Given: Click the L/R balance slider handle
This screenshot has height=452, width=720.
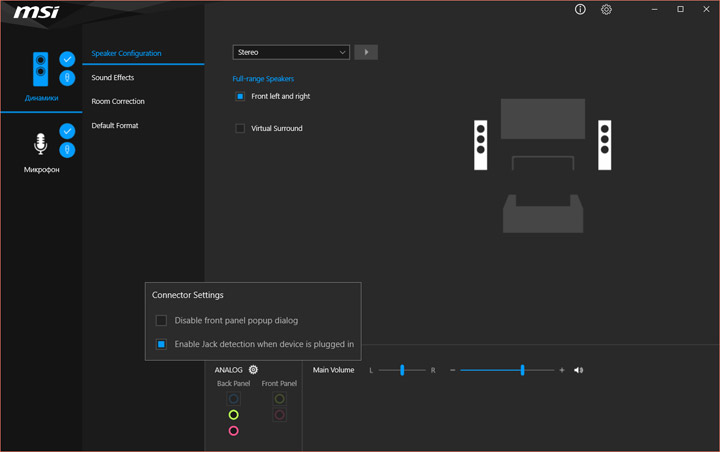Looking at the screenshot, I should click(x=402, y=370).
